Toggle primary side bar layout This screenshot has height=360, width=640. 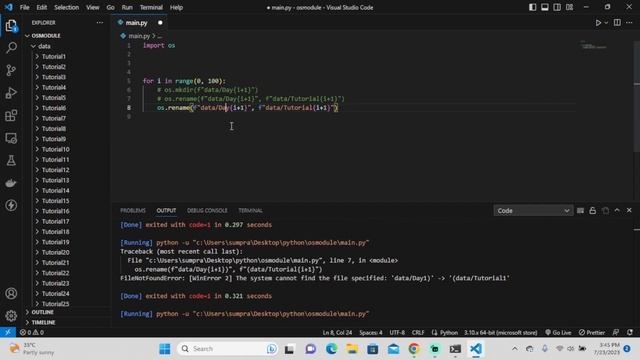tap(532, 7)
